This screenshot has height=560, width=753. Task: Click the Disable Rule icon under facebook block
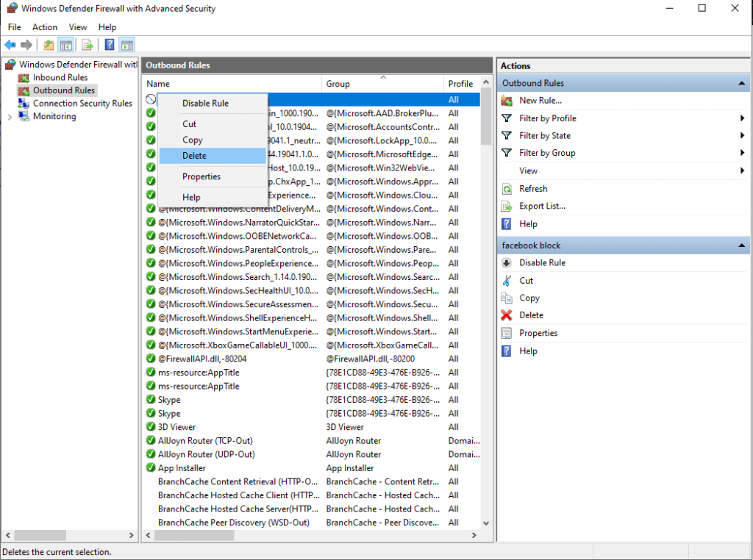[507, 263]
